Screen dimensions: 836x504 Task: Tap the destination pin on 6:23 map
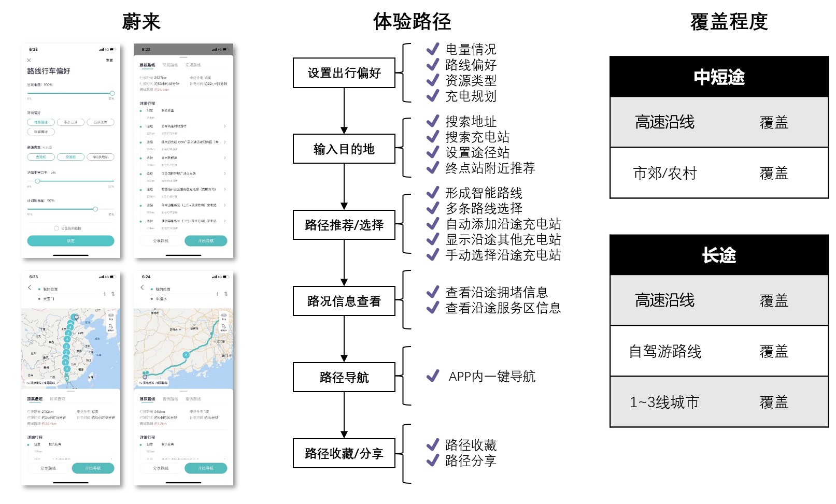76,316
